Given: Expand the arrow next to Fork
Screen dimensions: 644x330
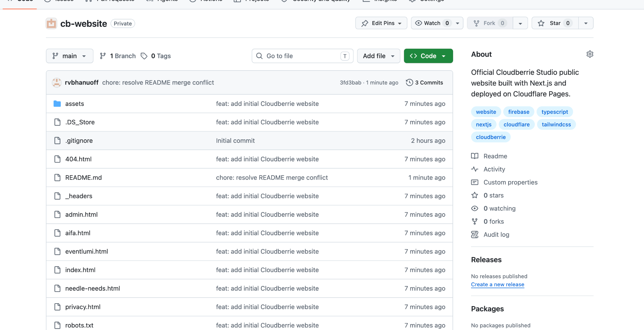Looking at the screenshot, I should tap(520, 23).
